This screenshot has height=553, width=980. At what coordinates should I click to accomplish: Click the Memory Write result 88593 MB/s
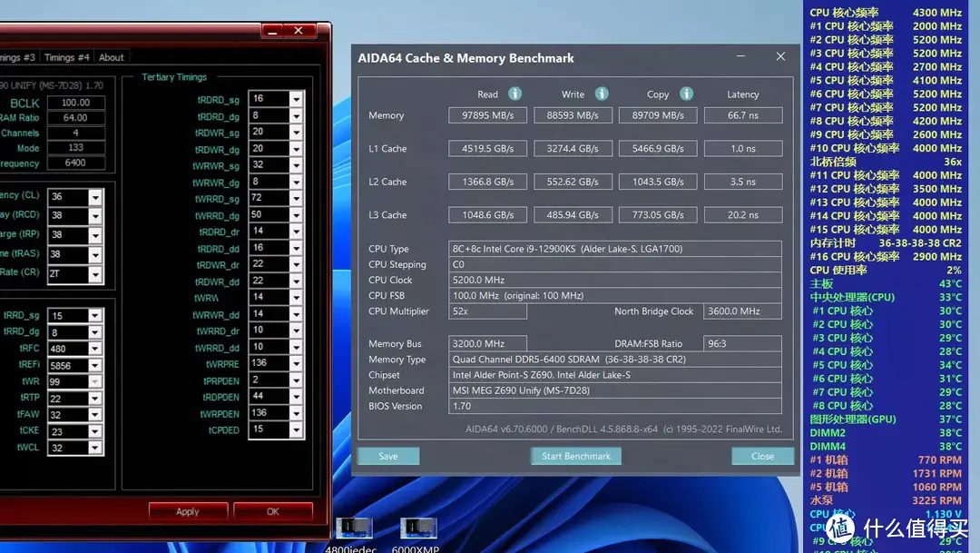573,115
